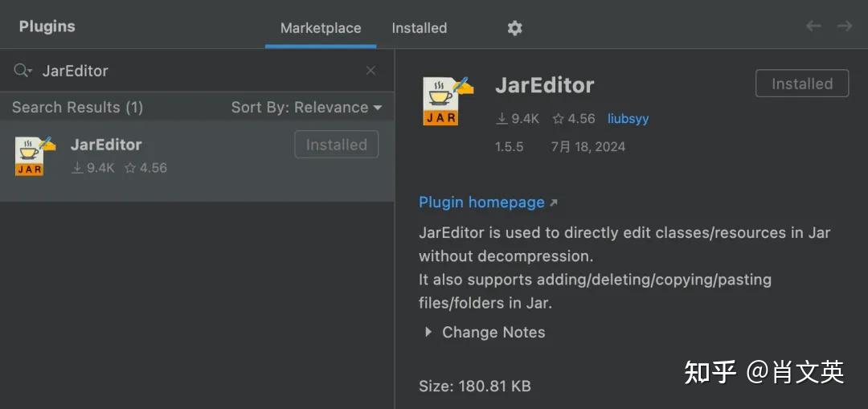Open the Sort By Relevance dropdown
This screenshot has height=409, width=868.
coord(306,108)
